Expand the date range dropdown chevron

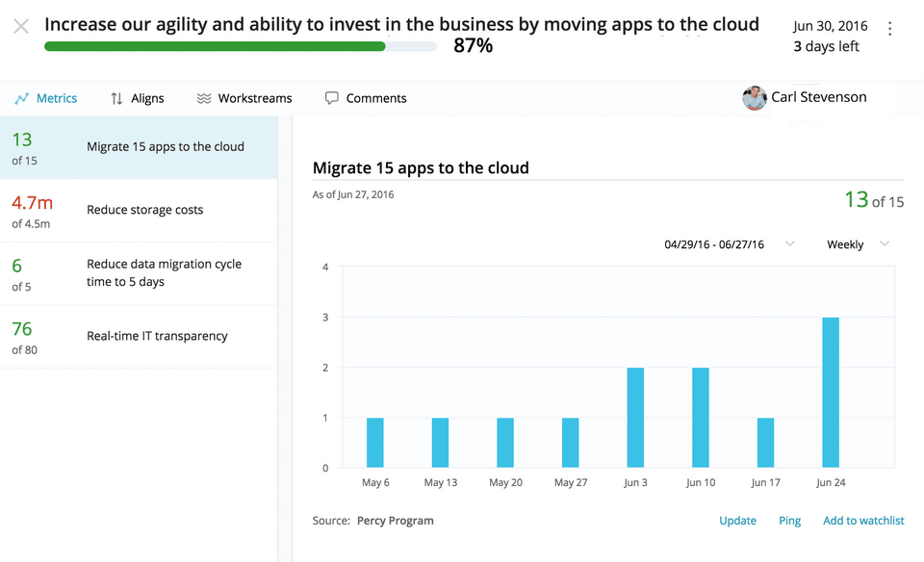790,244
